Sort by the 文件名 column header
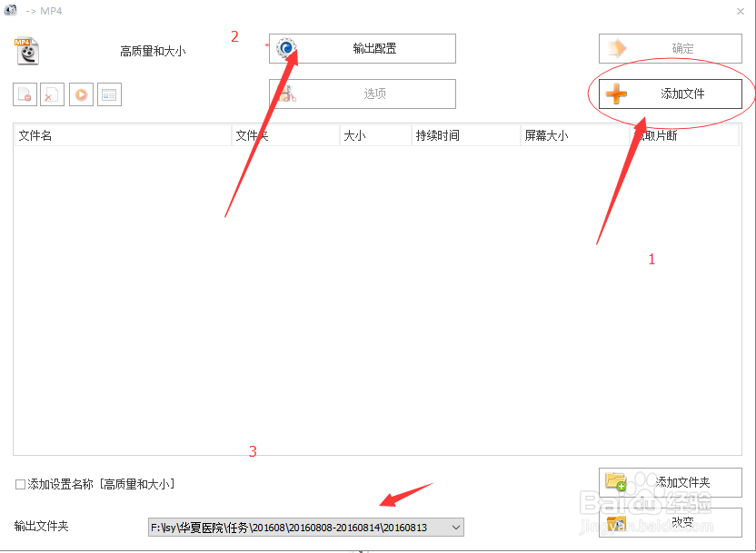 (x=91, y=134)
